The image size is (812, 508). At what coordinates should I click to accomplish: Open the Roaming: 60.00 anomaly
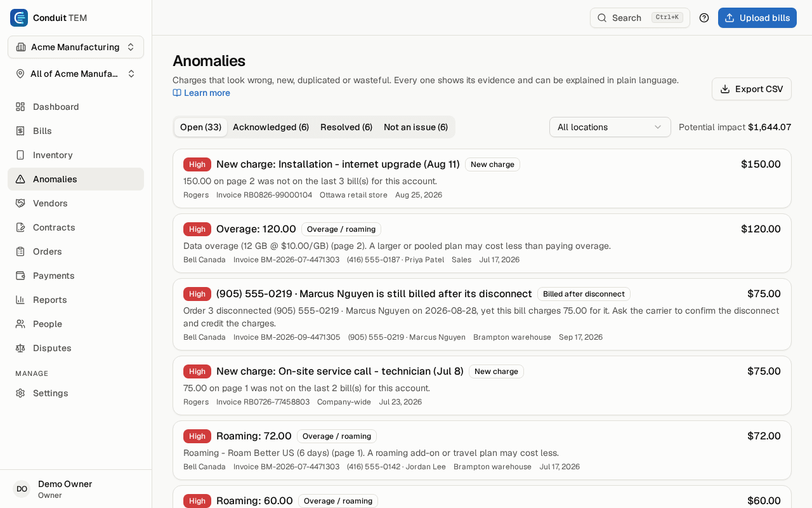click(482, 497)
